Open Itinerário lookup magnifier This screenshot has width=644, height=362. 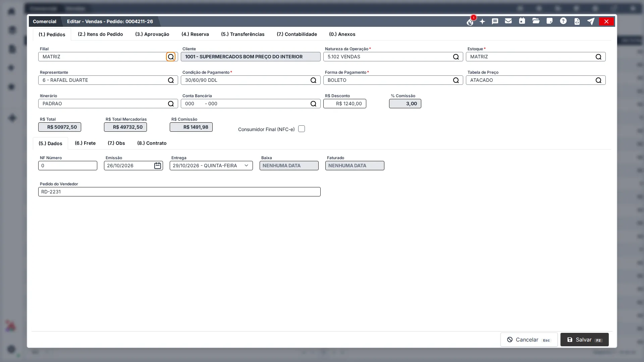tap(171, 104)
